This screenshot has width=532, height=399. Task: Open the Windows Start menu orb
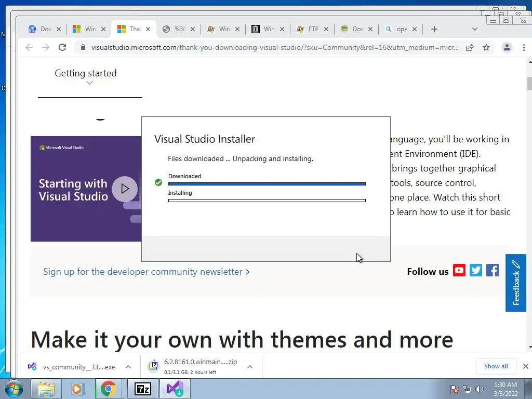click(13, 389)
